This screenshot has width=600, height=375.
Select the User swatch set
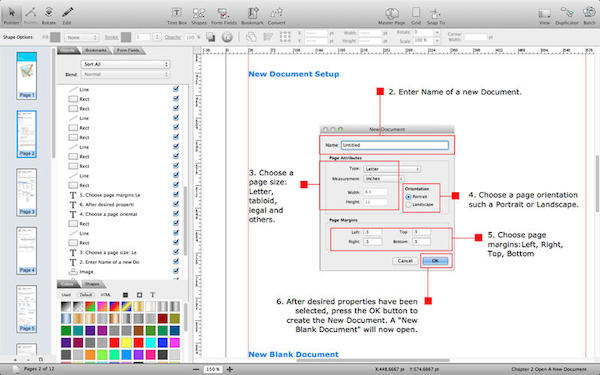click(x=66, y=295)
